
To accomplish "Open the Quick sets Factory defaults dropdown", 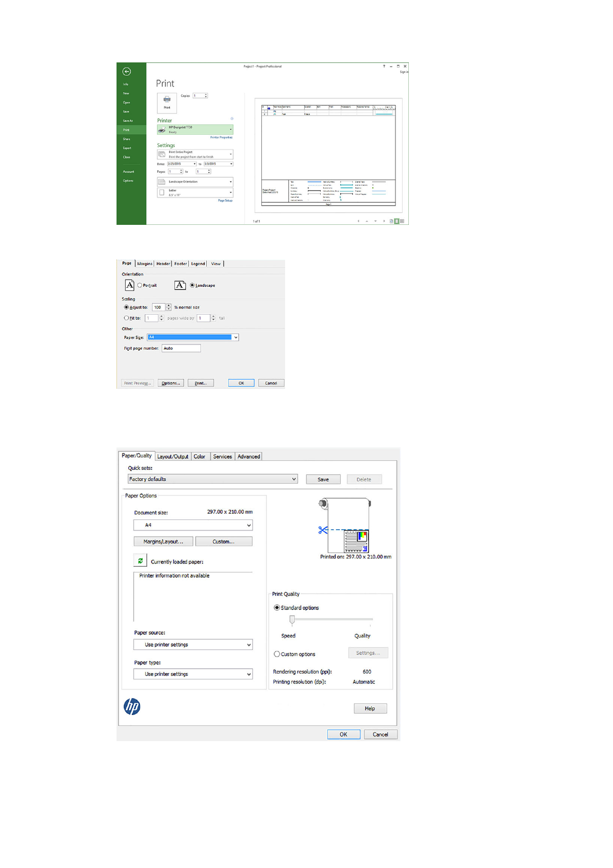I will [x=212, y=479].
